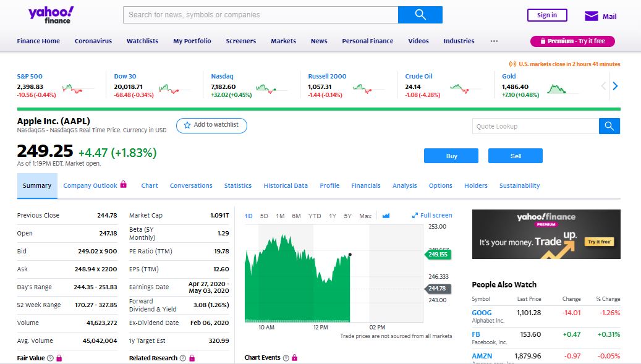Click the Nasdaq index link
Screen dimensions: 641x364
point(222,76)
